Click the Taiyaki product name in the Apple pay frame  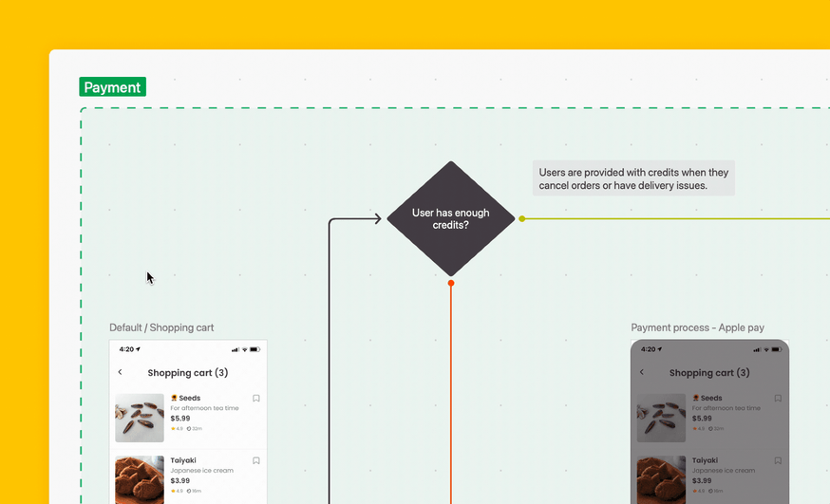click(x=705, y=460)
